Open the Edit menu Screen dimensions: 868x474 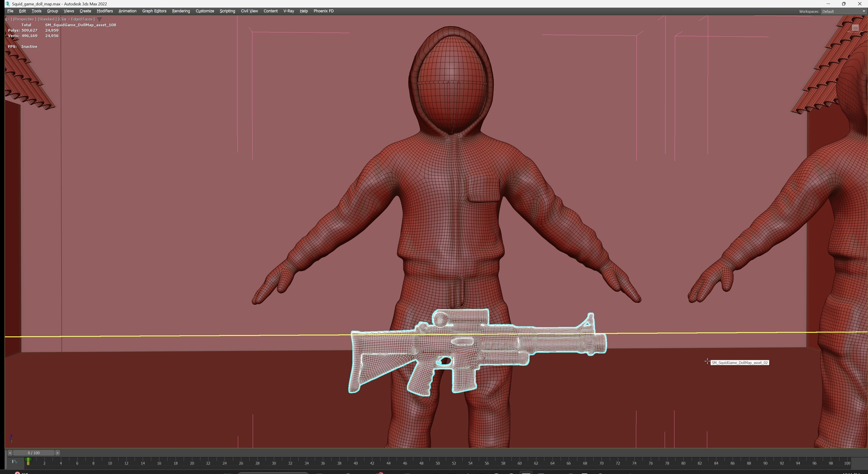point(22,11)
